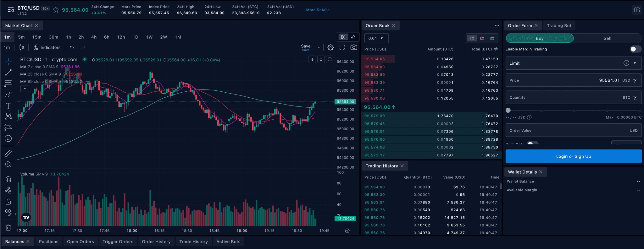Select the Buy side toggle
Screen dimensions: 644x249
(540, 38)
